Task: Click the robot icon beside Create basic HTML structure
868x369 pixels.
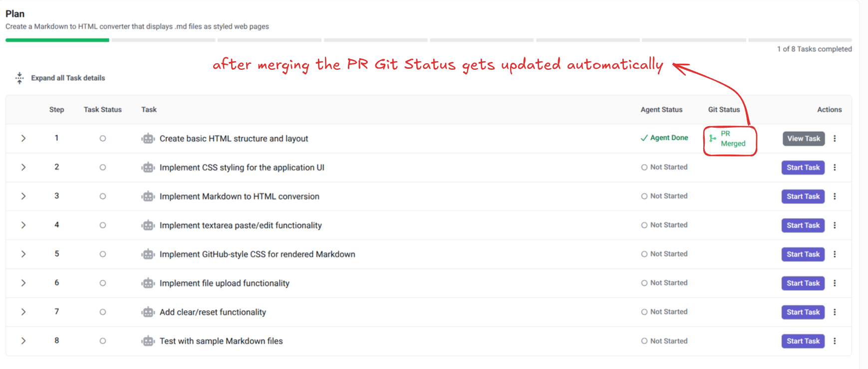Action: pos(148,139)
